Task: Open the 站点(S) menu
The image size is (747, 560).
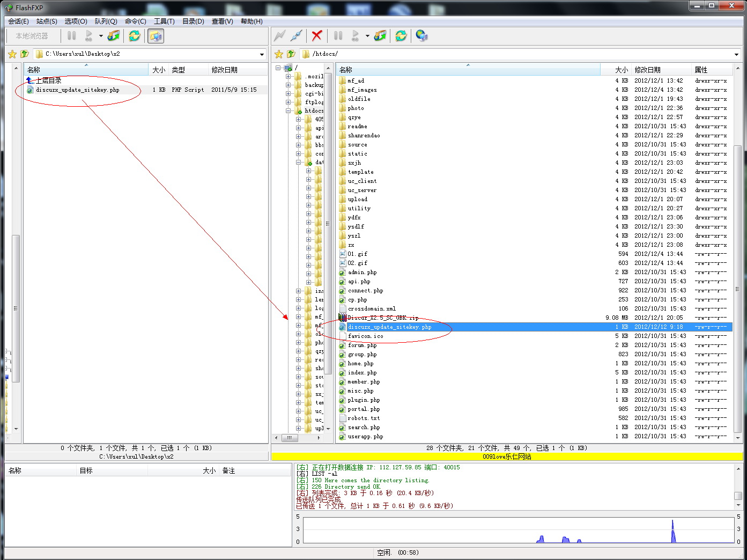Action: point(47,21)
